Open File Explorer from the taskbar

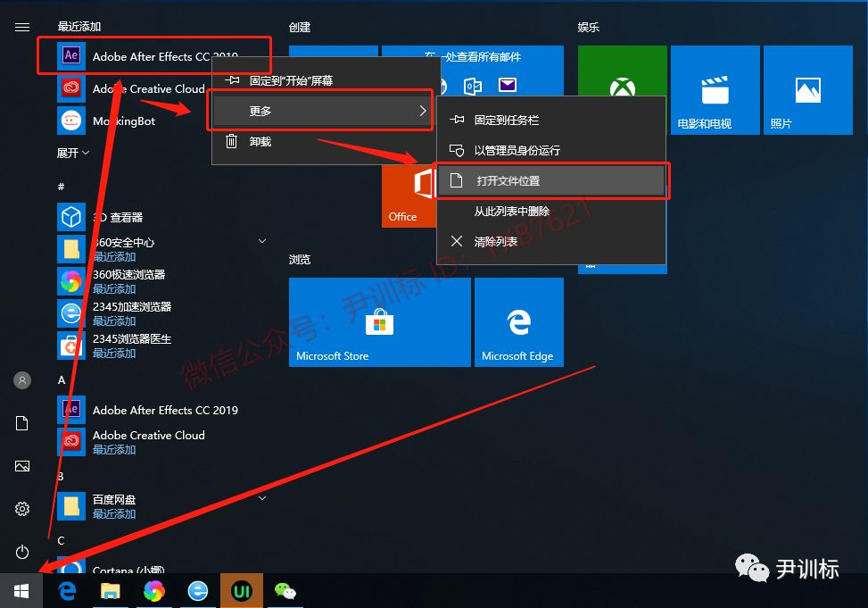(x=111, y=591)
